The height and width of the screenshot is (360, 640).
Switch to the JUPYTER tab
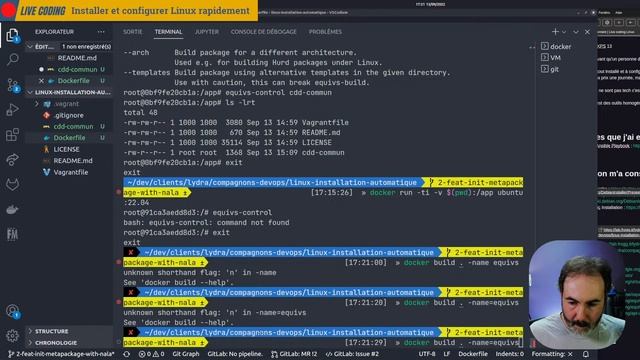click(207, 31)
